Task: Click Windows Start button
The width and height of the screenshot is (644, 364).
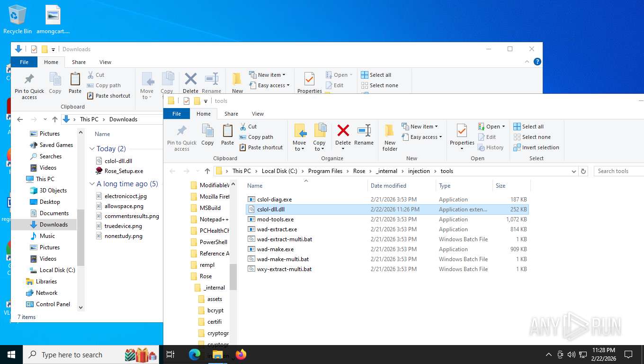Action: point(11,354)
